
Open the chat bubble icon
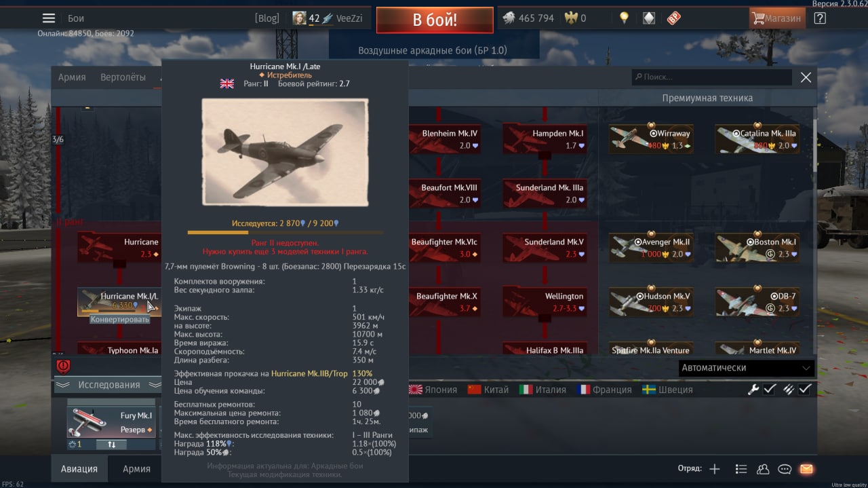coord(785,469)
